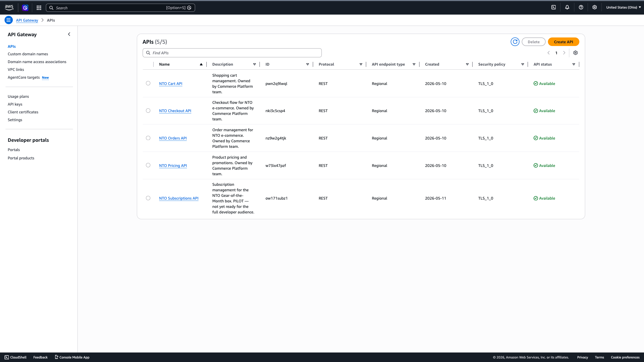Launch CloudShell from top bar icon
644x362 pixels.
(553, 8)
